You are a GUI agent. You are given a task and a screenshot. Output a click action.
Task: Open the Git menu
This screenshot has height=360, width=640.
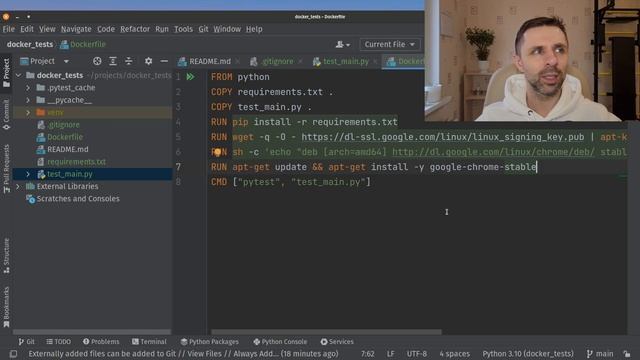click(x=203, y=29)
